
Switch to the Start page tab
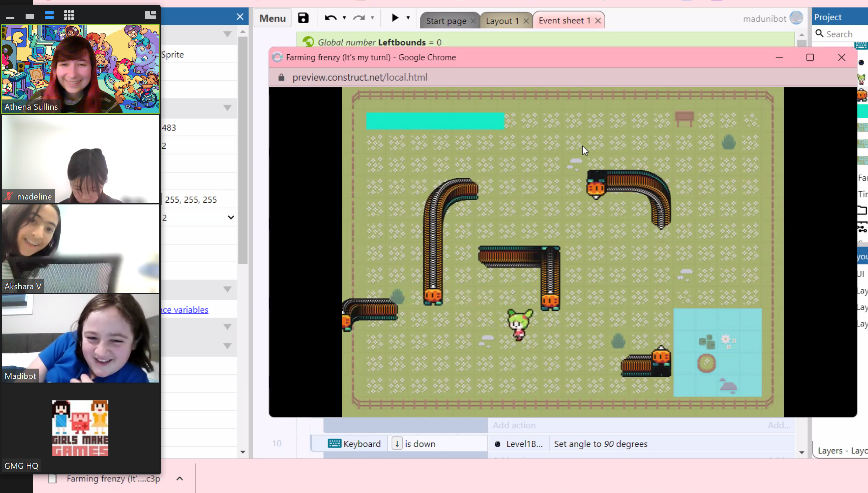(446, 21)
